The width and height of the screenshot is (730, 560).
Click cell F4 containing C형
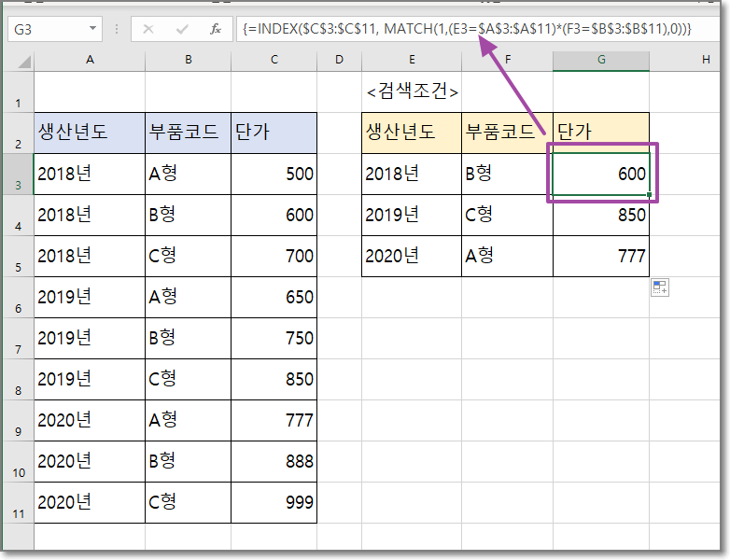[508, 215]
